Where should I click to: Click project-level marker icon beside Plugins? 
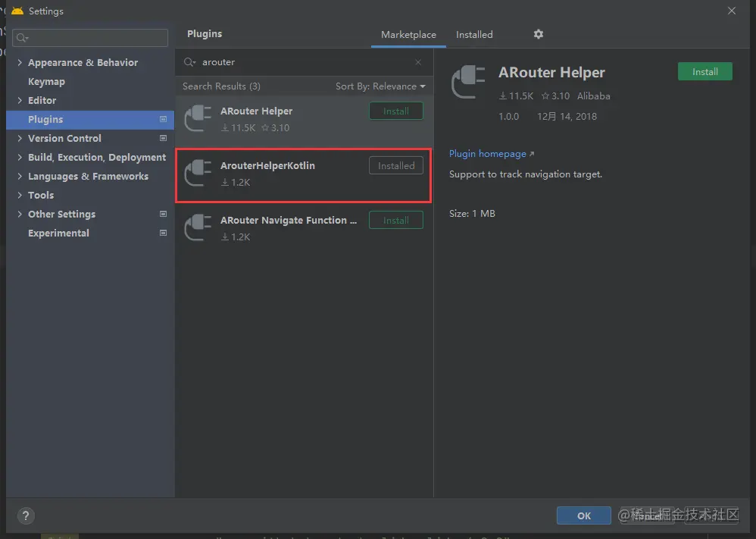(163, 119)
